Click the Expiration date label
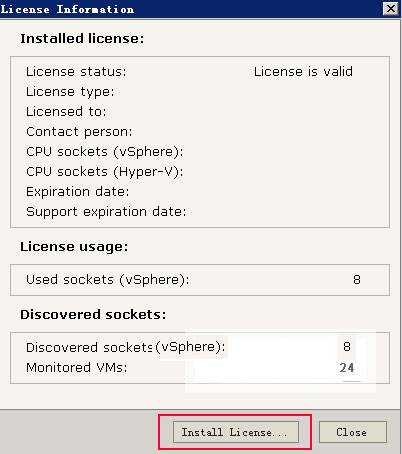This screenshot has width=402, height=454. (x=77, y=192)
